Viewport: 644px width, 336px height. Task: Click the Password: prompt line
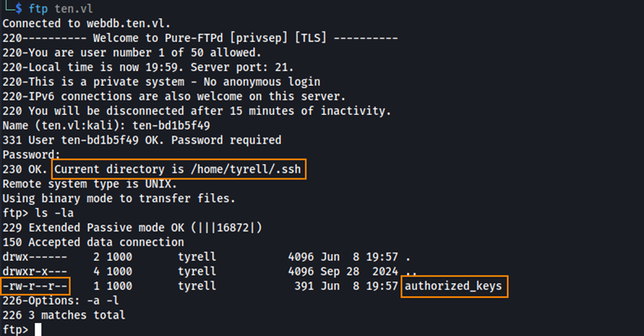click(31, 154)
